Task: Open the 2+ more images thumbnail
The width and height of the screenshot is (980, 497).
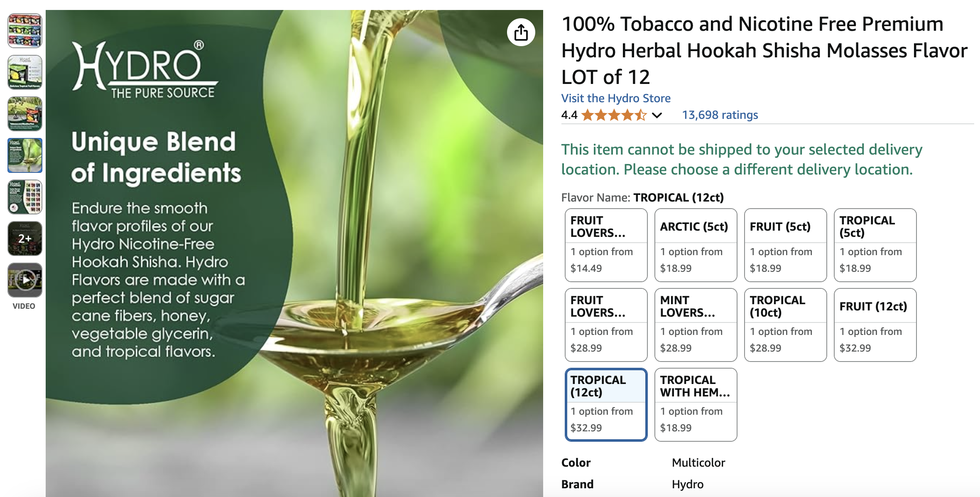Action: coord(25,238)
